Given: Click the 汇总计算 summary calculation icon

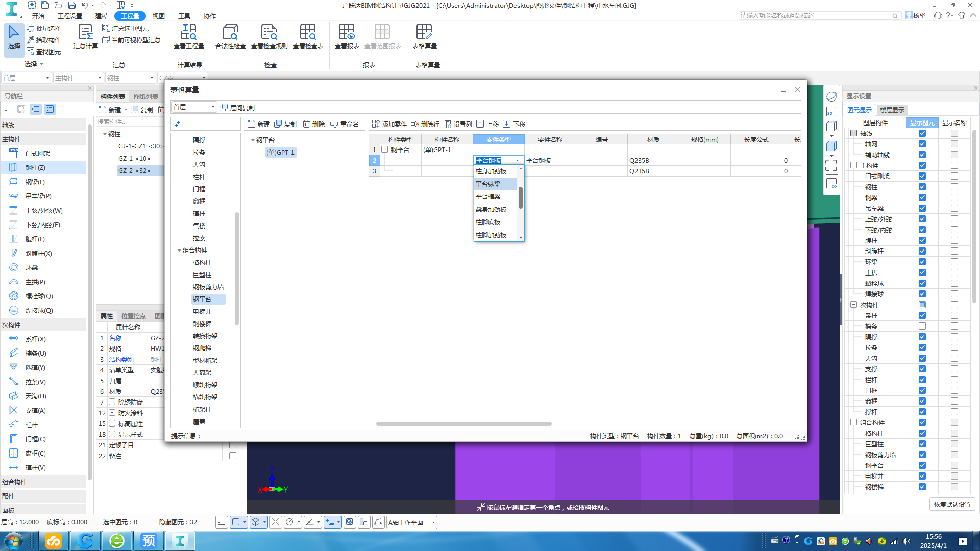Looking at the screenshot, I should pos(85,33).
